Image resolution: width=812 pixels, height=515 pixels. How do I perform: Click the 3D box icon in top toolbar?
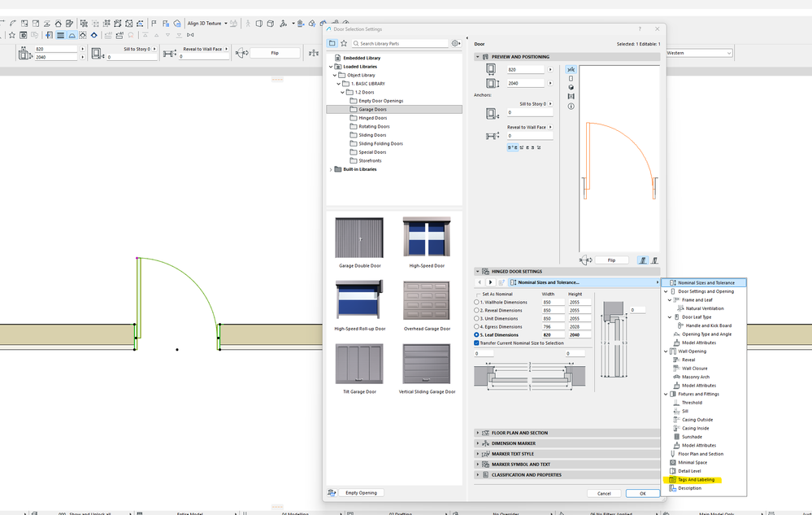pos(271,24)
